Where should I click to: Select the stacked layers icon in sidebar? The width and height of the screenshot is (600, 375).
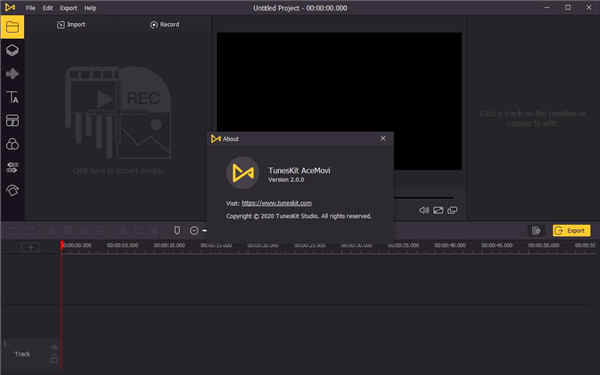click(12, 51)
